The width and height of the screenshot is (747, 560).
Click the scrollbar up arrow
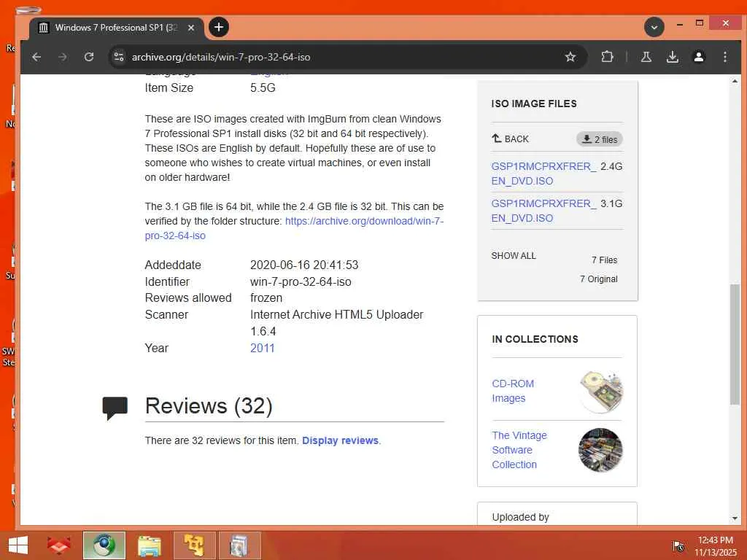735,82
